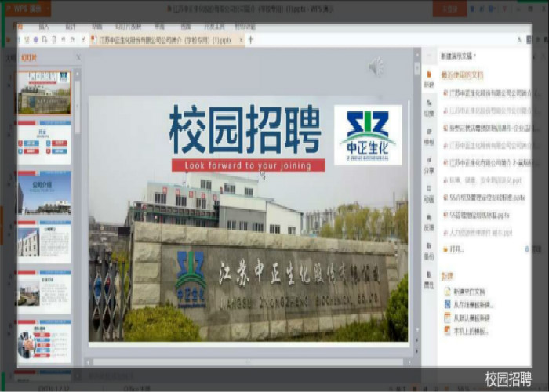549x392 pixels.
Task: Open the 视图 (View) ribbon tab
Action: tap(186, 27)
